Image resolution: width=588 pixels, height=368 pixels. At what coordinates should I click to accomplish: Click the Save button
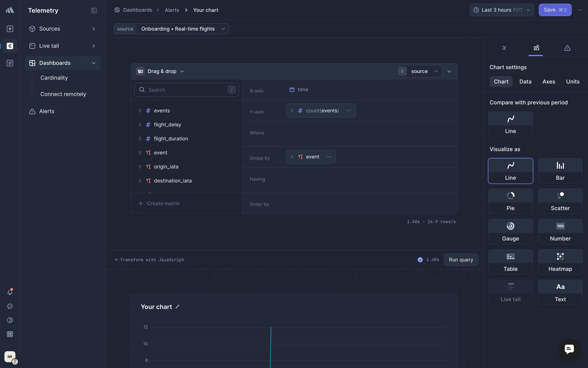555,10
